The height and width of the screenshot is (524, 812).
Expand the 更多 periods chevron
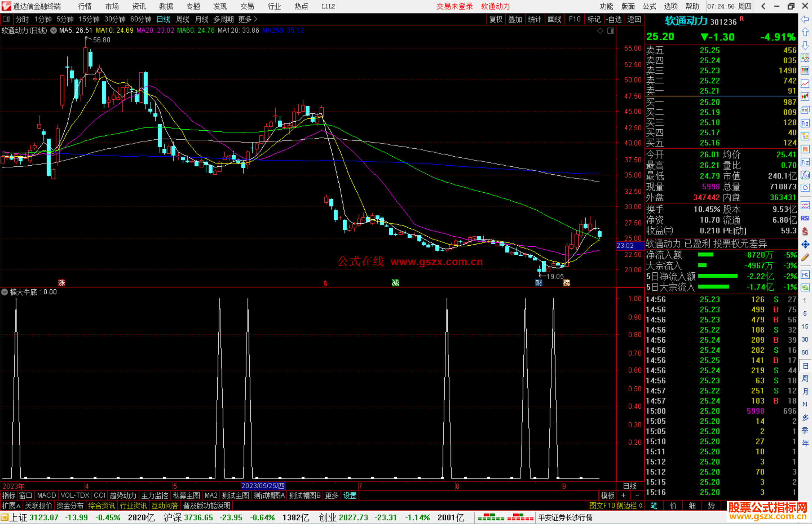(x=256, y=19)
